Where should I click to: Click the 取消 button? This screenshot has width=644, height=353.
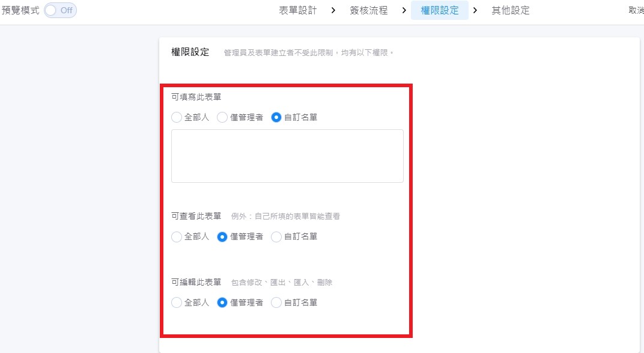(636, 11)
